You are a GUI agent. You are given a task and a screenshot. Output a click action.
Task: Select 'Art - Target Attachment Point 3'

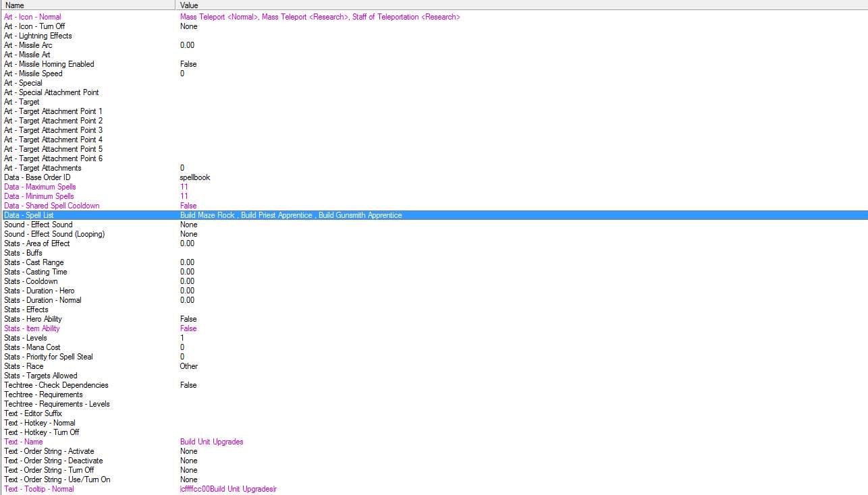434,130
